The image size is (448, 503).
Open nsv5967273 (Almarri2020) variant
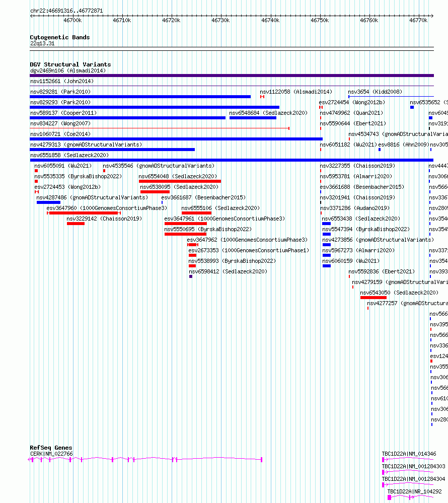click(x=358, y=251)
